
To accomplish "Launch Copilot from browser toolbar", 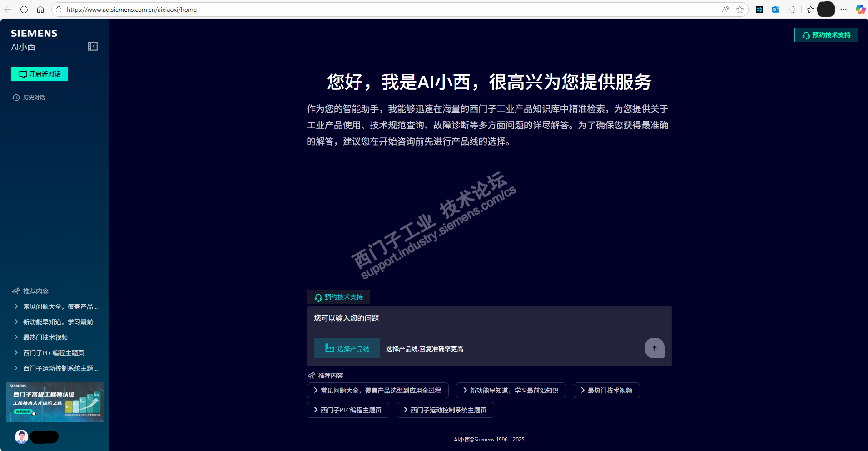I will coord(860,10).
